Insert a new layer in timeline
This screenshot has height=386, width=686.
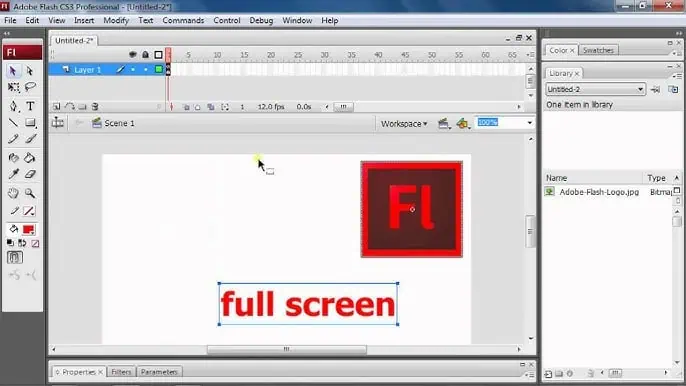pos(56,107)
